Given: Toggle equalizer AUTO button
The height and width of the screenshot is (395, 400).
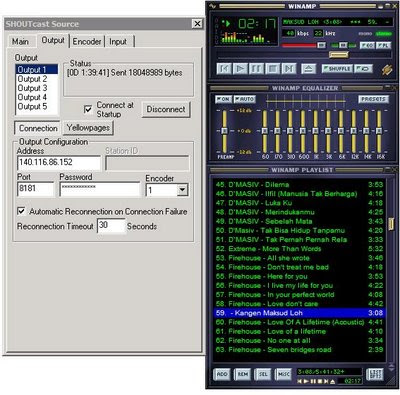Looking at the screenshot, I should [x=244, y=99].
